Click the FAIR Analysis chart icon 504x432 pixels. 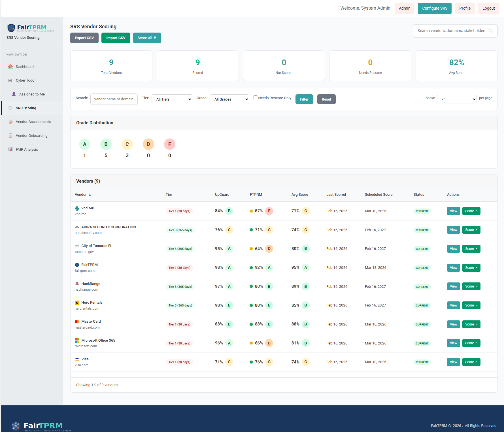(x=10, y=149)
